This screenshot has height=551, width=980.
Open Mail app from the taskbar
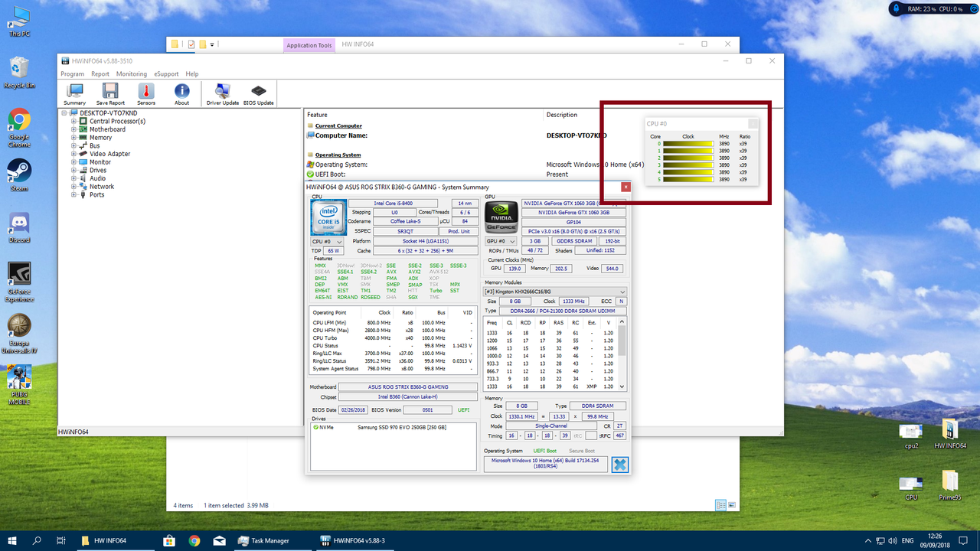[219, 540]
